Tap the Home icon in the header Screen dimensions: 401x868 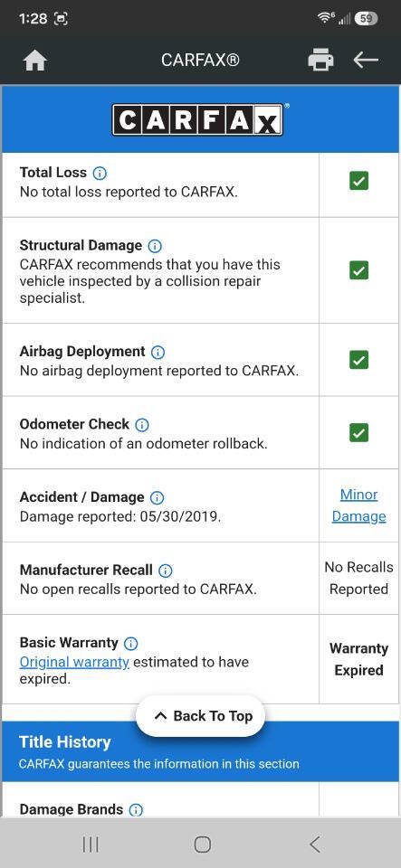click(x=35, y=61)
